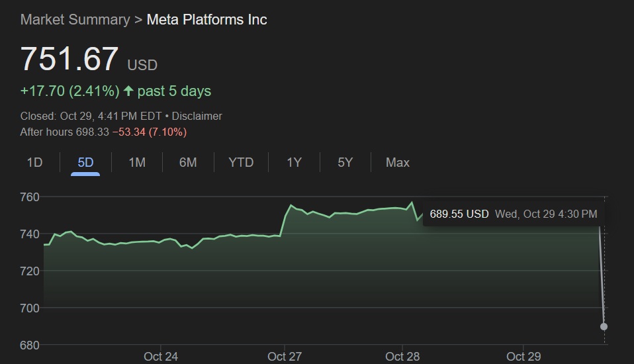Open the Disclaimer link
Image resolution: width=634 pixels, height=364 pixels.
[197, 116]
